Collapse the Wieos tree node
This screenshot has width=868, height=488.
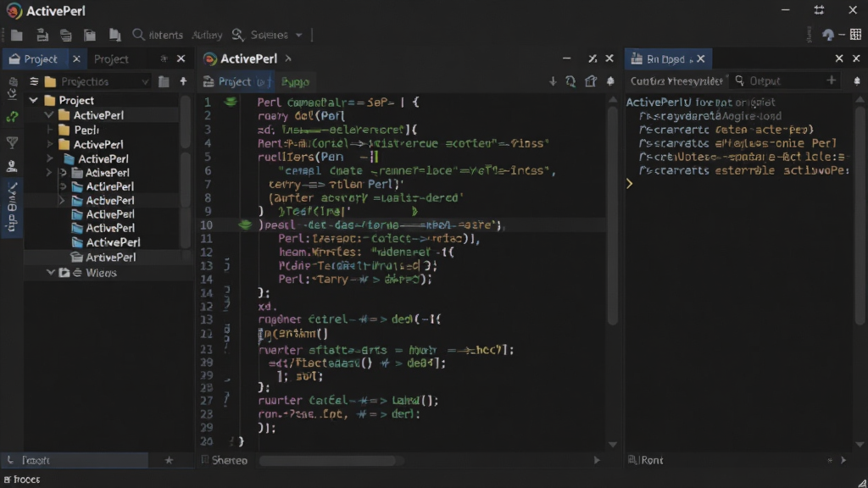50,273
